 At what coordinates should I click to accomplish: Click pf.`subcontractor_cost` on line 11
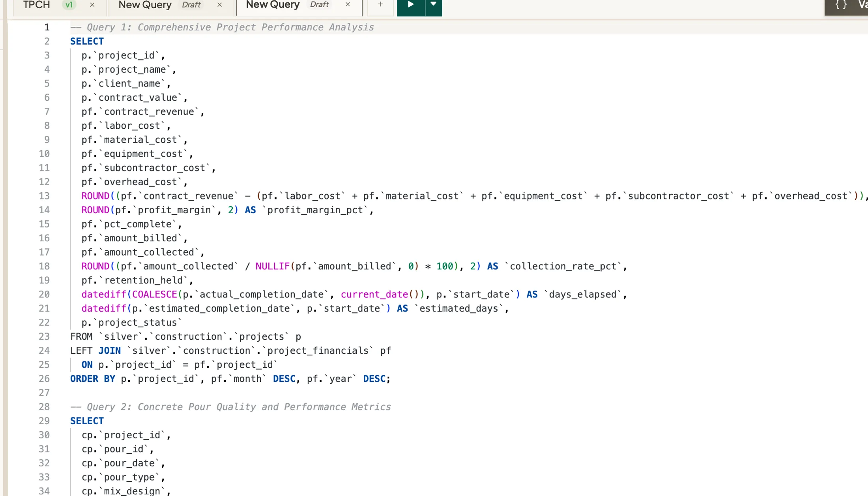click(x=148, y=168)
